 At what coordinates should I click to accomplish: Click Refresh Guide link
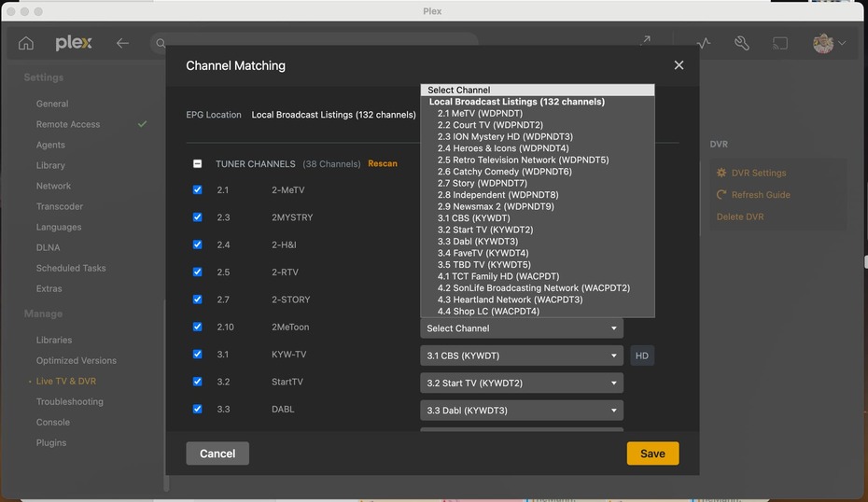click(761, 195)
